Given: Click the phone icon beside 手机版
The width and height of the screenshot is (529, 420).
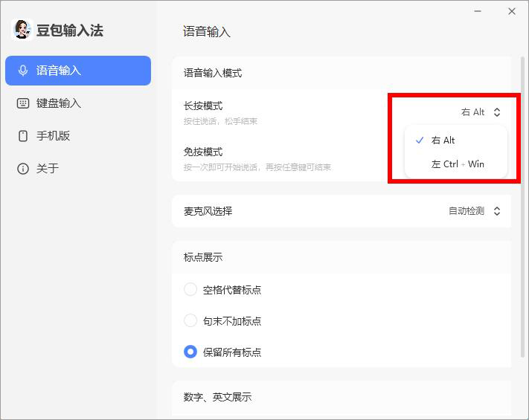Looking at the screenshot, I should (23, 136).
